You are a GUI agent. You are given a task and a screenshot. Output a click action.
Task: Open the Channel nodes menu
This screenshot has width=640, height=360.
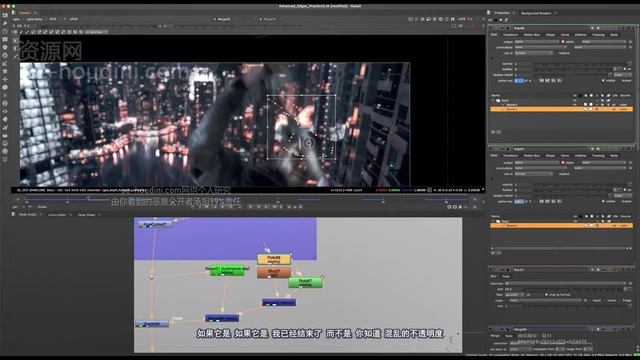pyautogui.click(x=5, y=40)
